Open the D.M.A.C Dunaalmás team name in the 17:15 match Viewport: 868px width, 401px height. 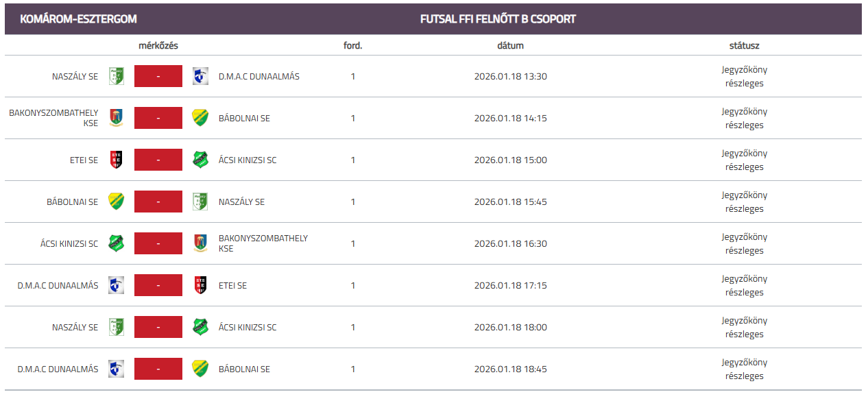coord(58,285)
